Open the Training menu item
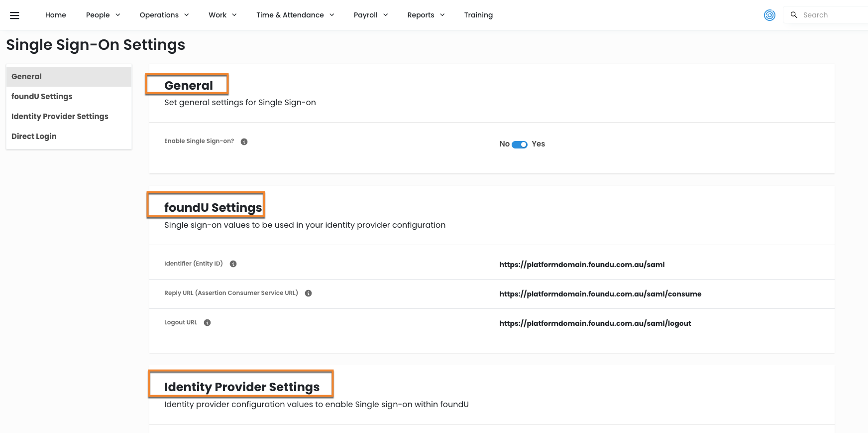The height and width of the screenshot is (433, 868). tap(478, 15)
